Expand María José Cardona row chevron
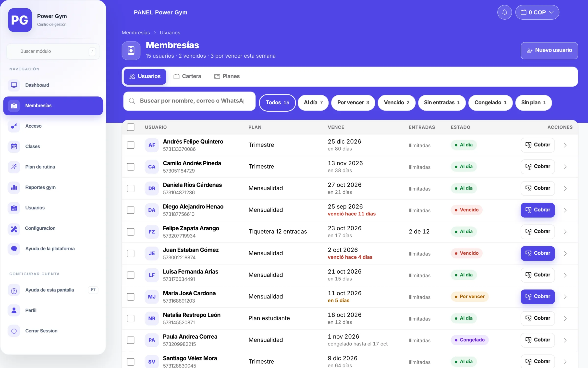Screen dimensions: 588x368 coord(565,297)
